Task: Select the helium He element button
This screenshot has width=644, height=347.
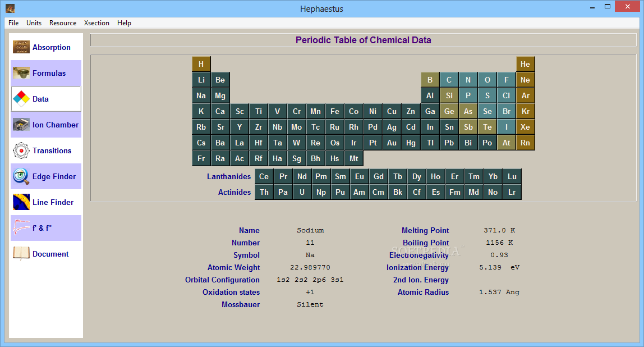Action: (525, 64)
